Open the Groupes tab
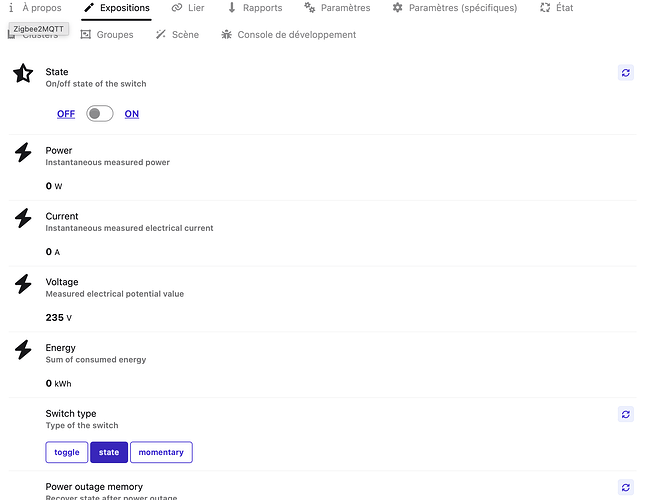The image size is (646, 500). pos(107,35)
